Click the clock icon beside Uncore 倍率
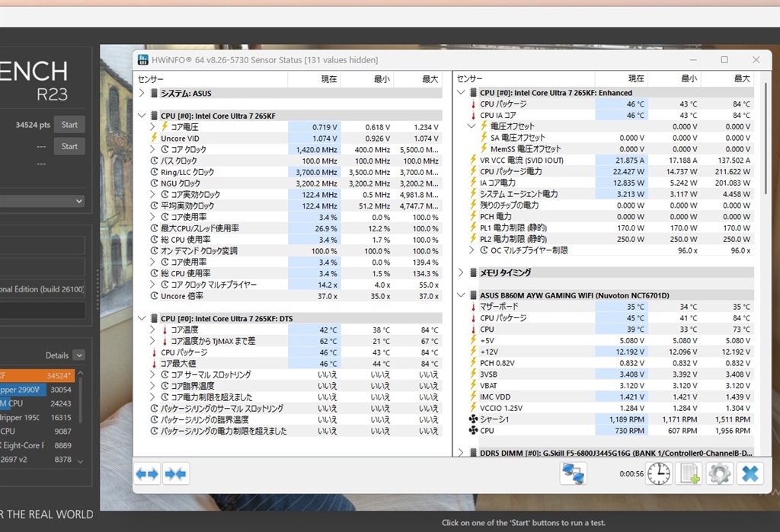 click(154, 296)
